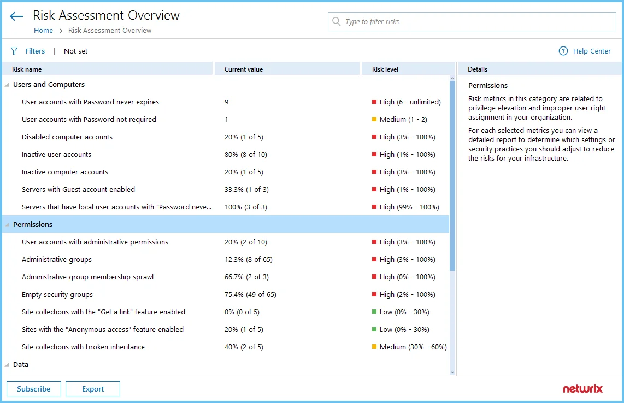Collapse the Permissions group
The width and height of the screenshot is (624, 403).
pos(7,225)
